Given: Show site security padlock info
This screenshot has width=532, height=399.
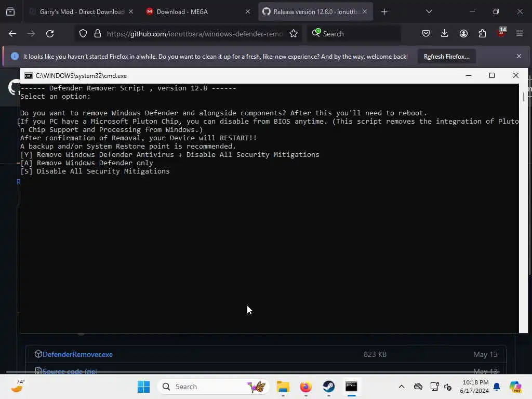Looking at the screenshot, I should click(x=98, y=34).
